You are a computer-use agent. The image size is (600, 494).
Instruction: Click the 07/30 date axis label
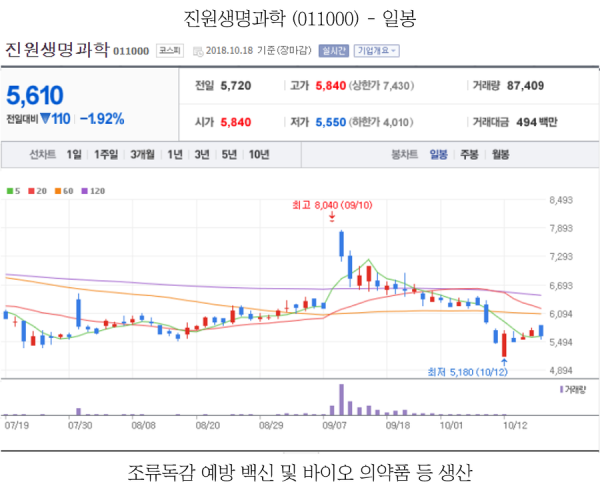(80, 425)
